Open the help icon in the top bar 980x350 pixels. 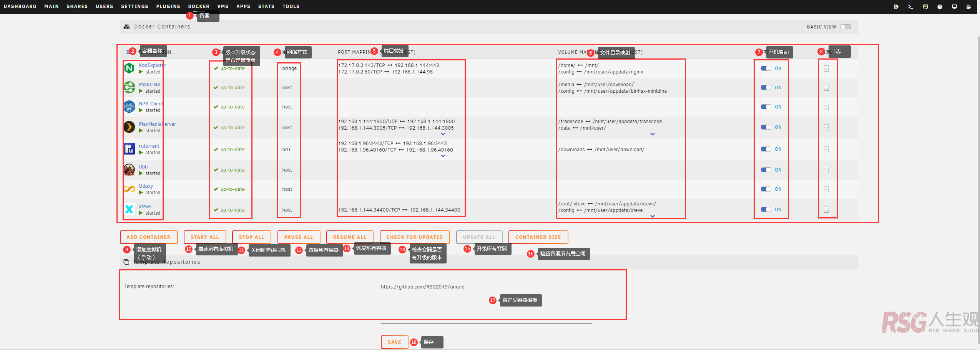point(940,7)
